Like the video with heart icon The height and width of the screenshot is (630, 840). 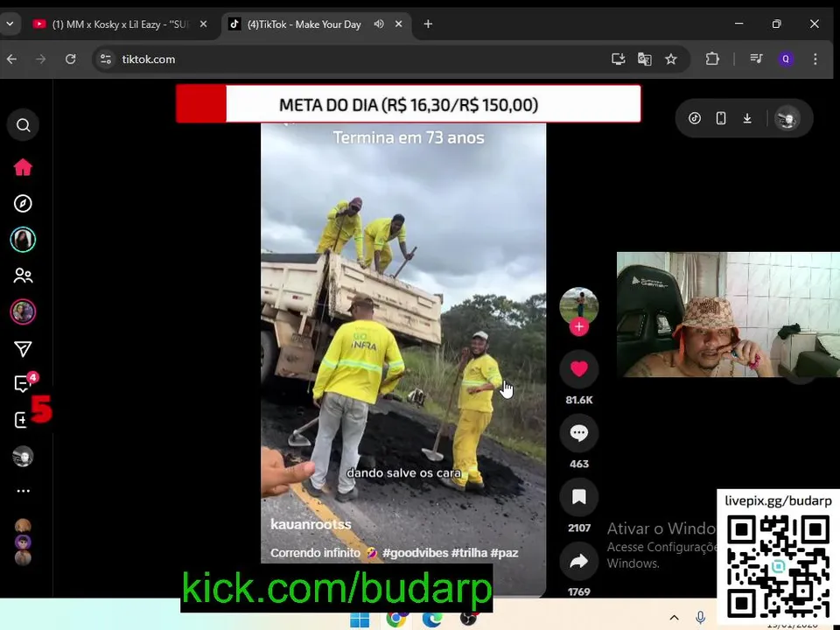(578, 368)
